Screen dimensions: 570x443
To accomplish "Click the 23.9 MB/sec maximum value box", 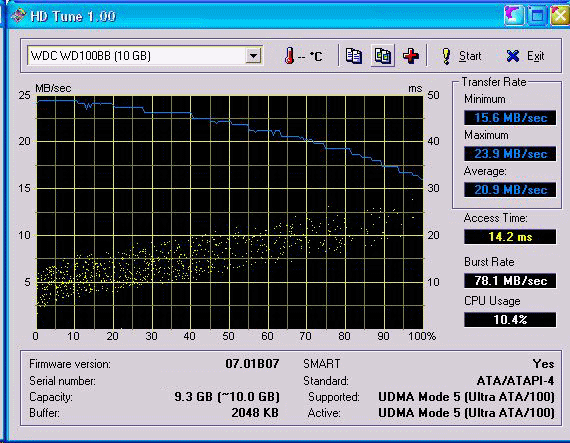I will (510, 154).
